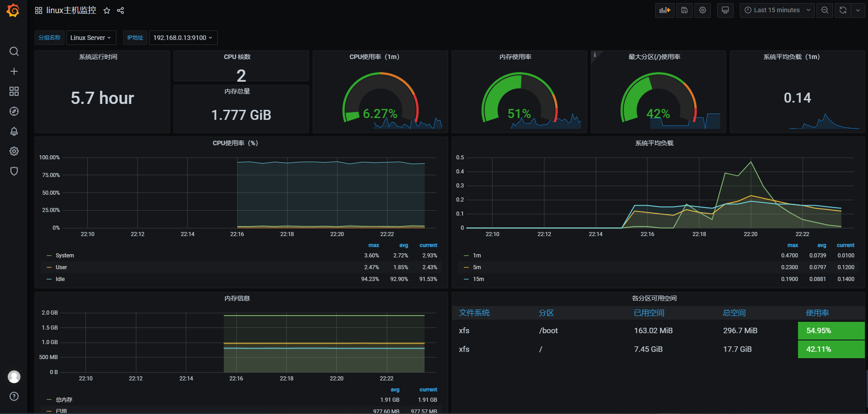Open the 192.168.0.13:9100 IP dropdown

click(183, 38)
